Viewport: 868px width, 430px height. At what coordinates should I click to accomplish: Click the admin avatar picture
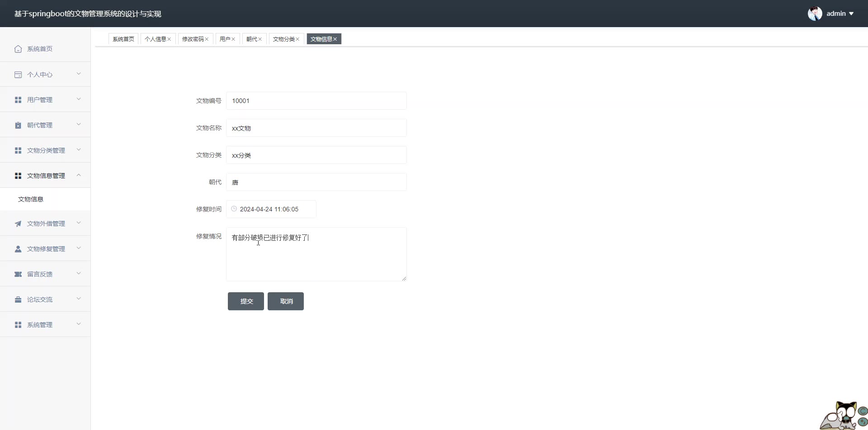point(815,14)
